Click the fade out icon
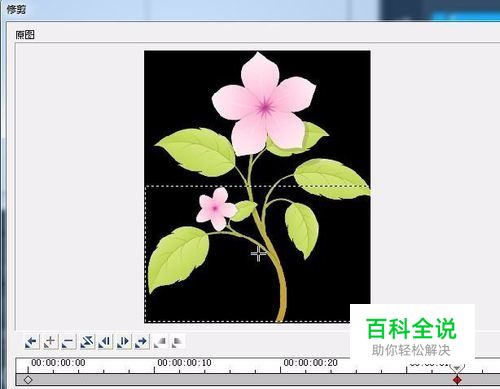The height and width of the screenshot is (389, 500). click(177, 342)
